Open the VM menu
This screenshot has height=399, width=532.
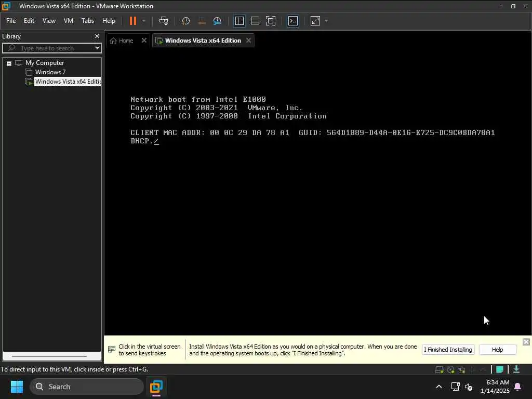69,21
